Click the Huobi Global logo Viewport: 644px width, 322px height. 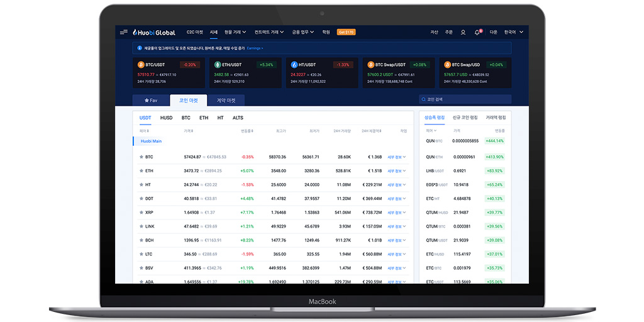pyautogui.click(x=153, y=32)
